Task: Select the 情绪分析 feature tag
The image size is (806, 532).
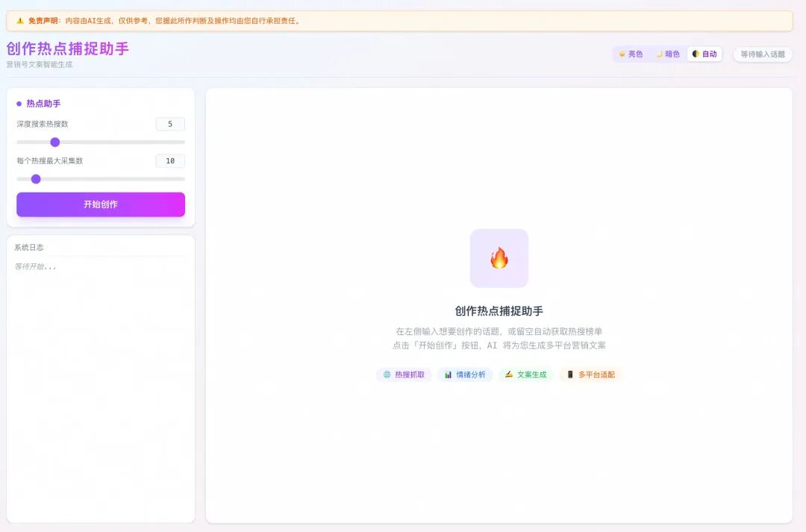Action: click(466, 375)
